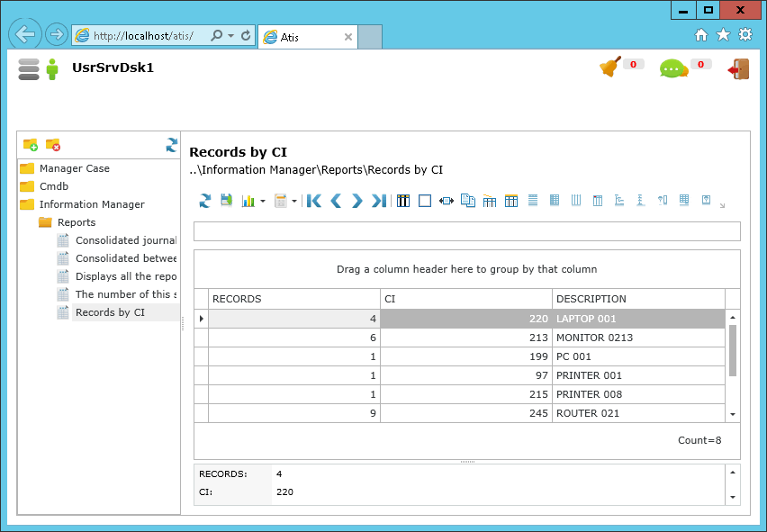Click the vertical lines toolbar icon
The height and width of the screenshot is (532, 767).
[x=576, y=200]
